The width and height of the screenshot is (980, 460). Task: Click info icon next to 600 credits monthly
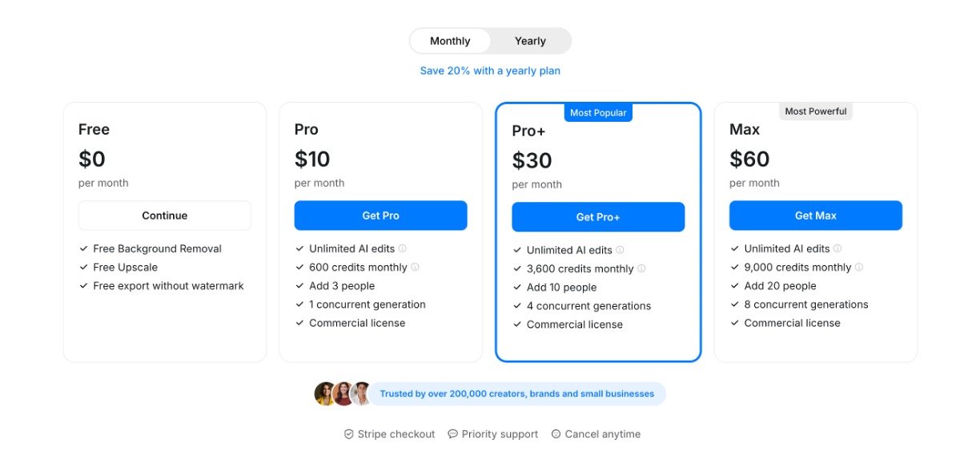coord(415,267)
